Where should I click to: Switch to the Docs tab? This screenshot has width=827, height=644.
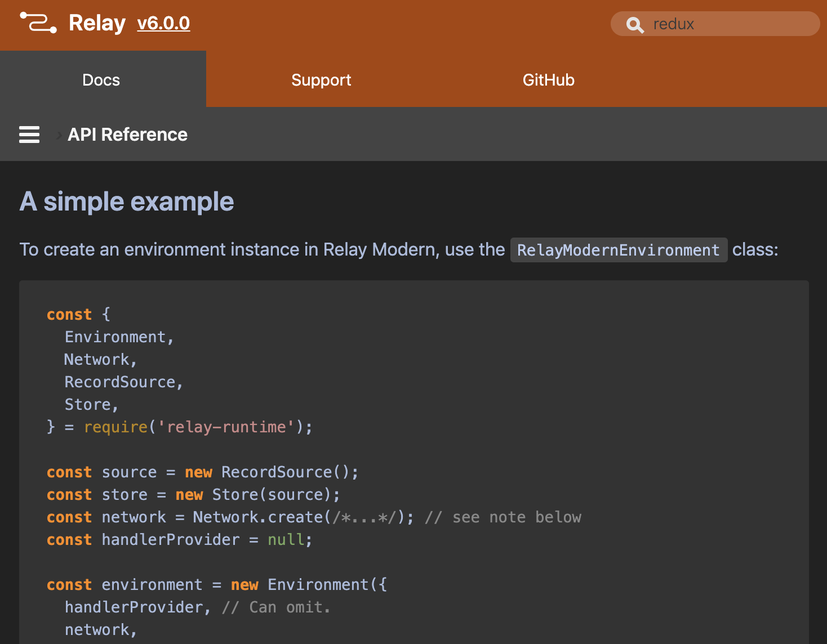[x=101, y=80]
